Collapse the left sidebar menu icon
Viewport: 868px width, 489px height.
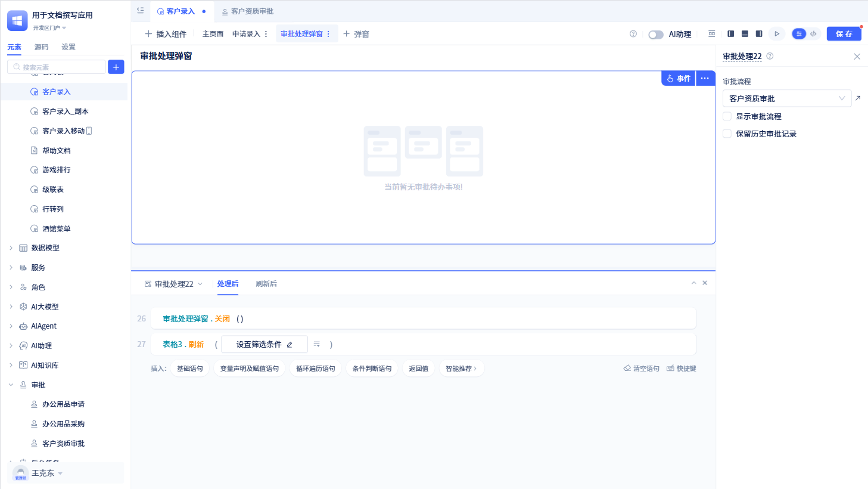click(x=140, y=10)
